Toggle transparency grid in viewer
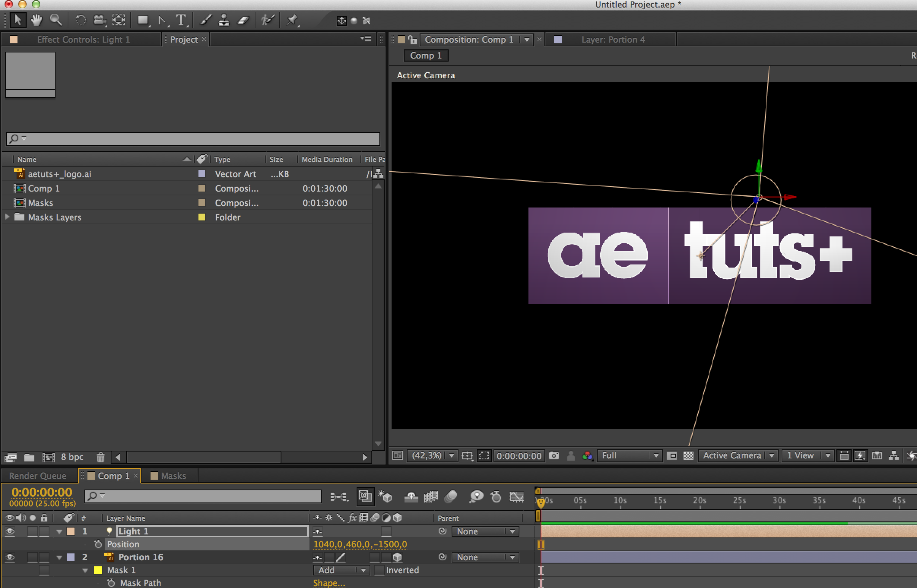The width and height of the screenshot is (917, 588). tap(688, 455)
